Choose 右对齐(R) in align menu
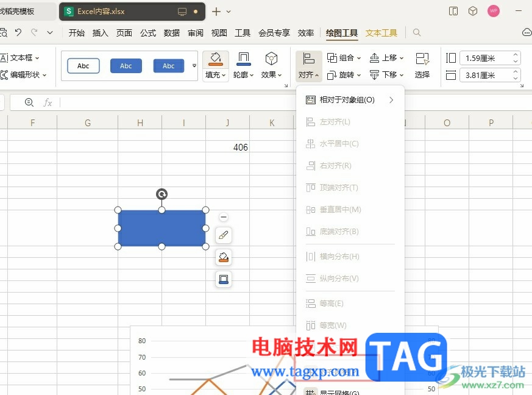This screenshot has height=395, width=532. 350,166
